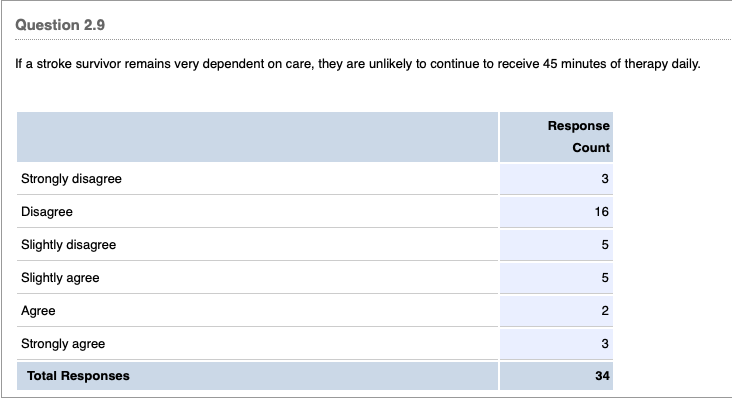Select the count 5 for Slightly disagree
The image size is (732, 399).
coord(605,245)
